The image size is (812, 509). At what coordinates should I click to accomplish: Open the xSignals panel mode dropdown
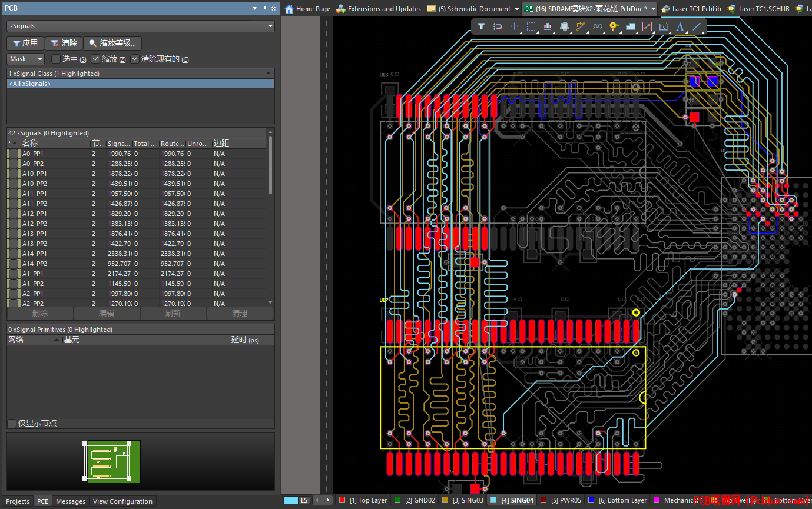coord(141,26)
